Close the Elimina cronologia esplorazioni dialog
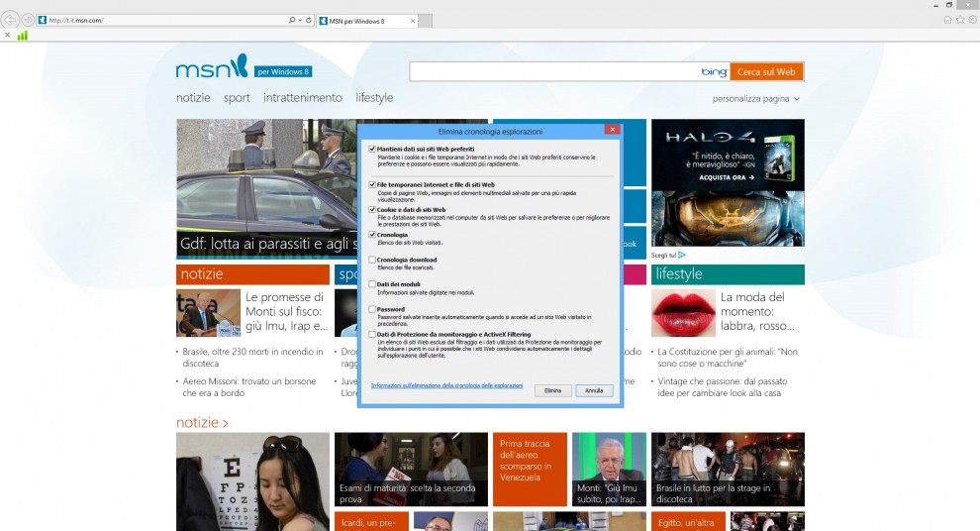 point(612,130)
